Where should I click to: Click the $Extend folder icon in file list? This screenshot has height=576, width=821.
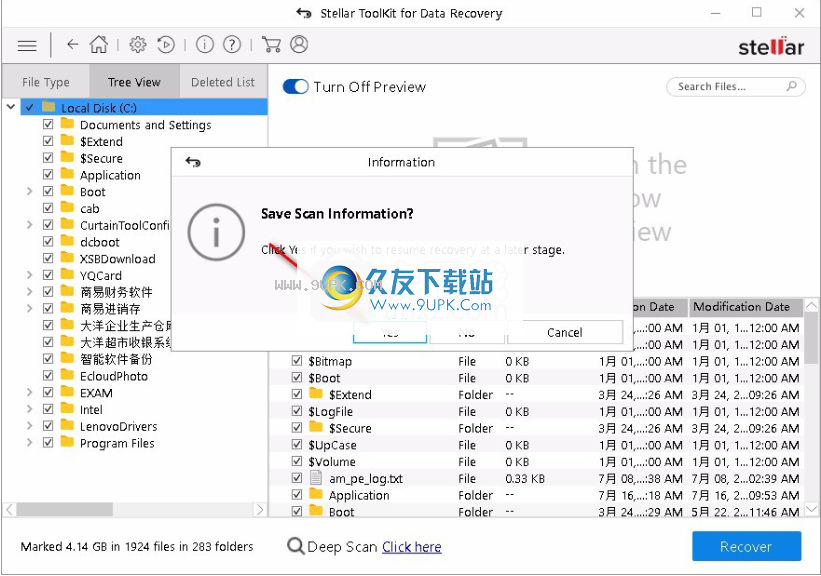click(x=316, y=393)
